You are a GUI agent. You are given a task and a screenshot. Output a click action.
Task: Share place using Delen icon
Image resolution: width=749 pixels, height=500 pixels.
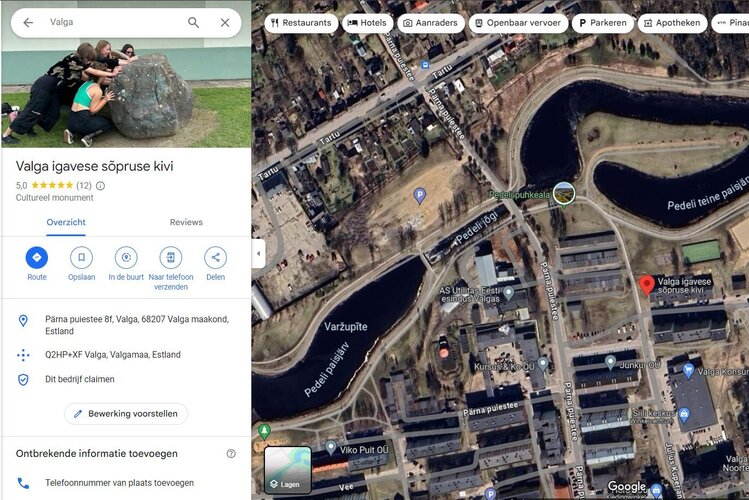[x=215, y=258]
